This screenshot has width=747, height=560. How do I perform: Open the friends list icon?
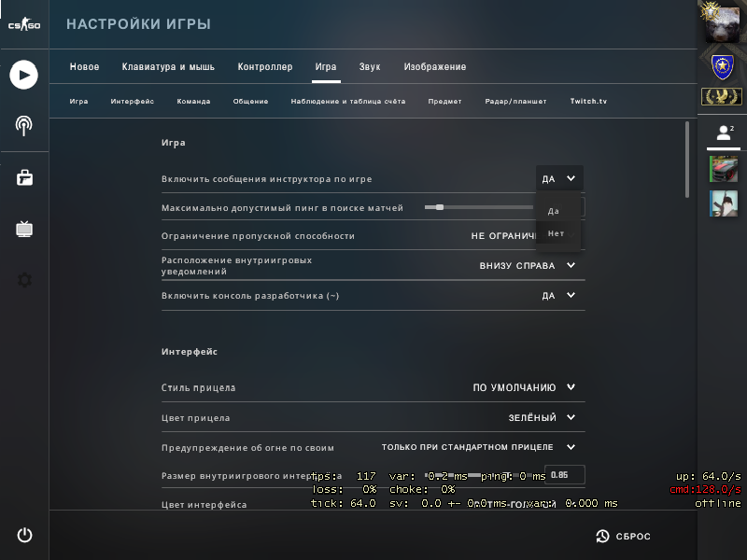point(725,133)
